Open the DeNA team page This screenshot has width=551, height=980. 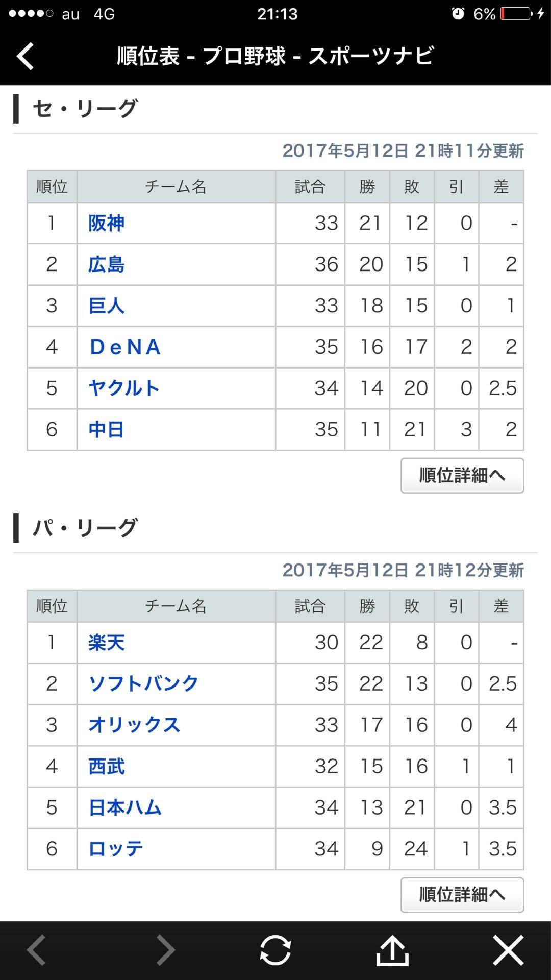tap(126, 348)
